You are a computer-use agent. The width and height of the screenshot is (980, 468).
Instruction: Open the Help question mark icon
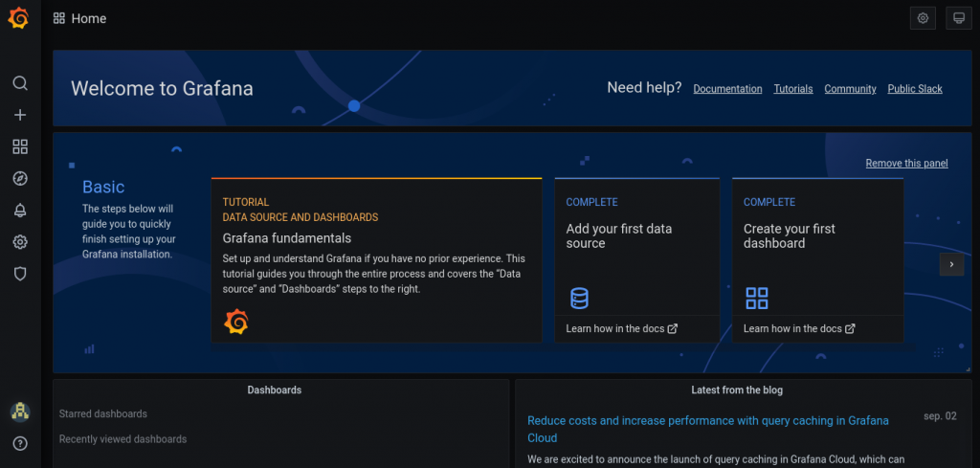tap(20, 443)
